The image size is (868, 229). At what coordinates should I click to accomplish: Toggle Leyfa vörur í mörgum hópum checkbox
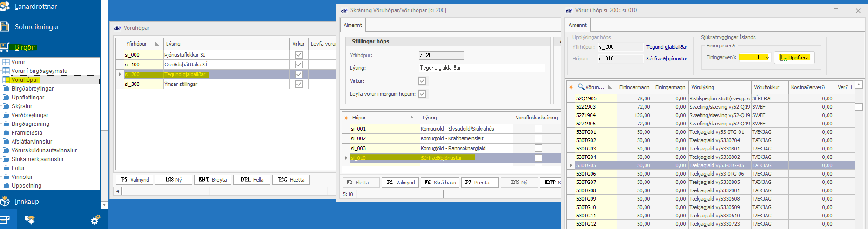pos(422,94)
